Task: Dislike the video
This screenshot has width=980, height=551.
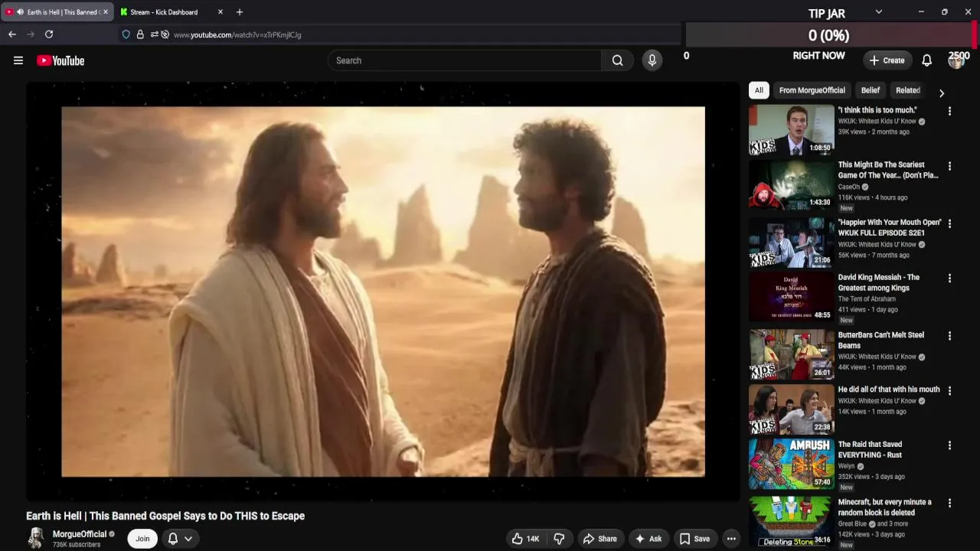Action: click(x=559, y=539)
